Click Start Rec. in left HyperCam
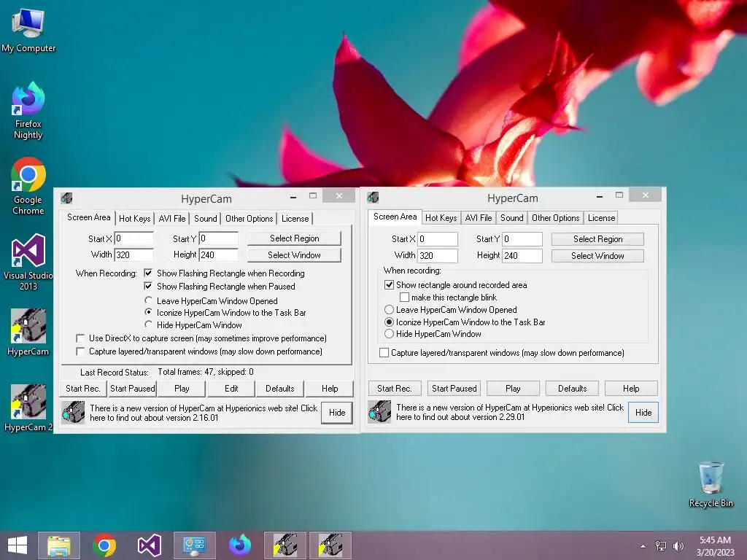This screenshot has width=747, height=560. pos(83,389)
